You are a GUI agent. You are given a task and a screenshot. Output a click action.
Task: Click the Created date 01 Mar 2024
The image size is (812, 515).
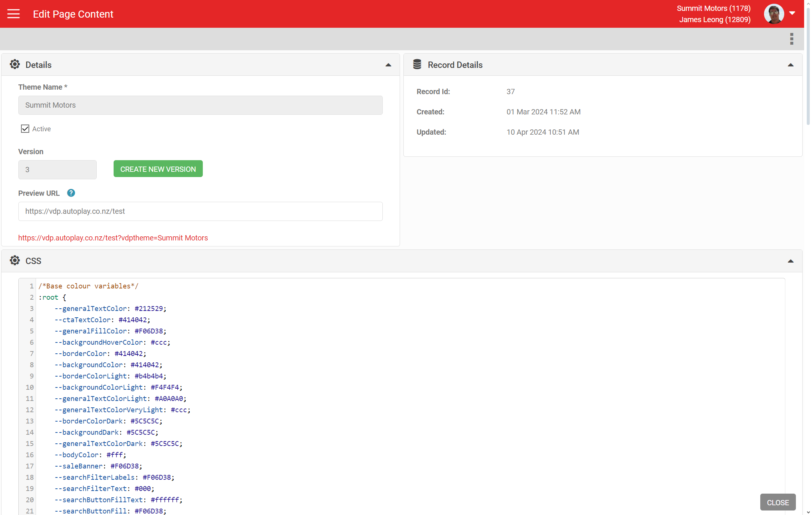(544, 112)
